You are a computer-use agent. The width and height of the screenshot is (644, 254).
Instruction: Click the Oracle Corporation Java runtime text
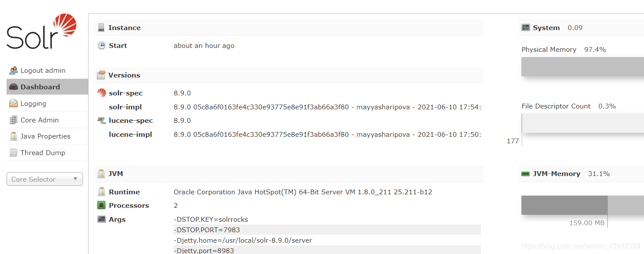[x=303, y=192]
